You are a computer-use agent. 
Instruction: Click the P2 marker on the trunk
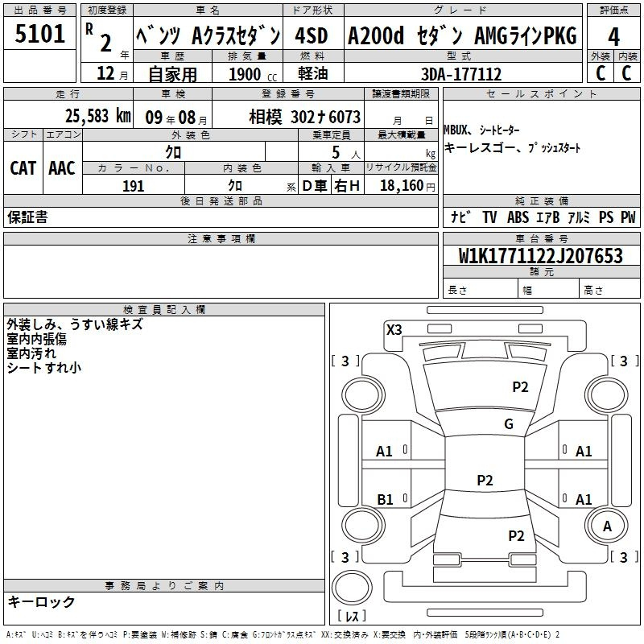coord(516,536)
